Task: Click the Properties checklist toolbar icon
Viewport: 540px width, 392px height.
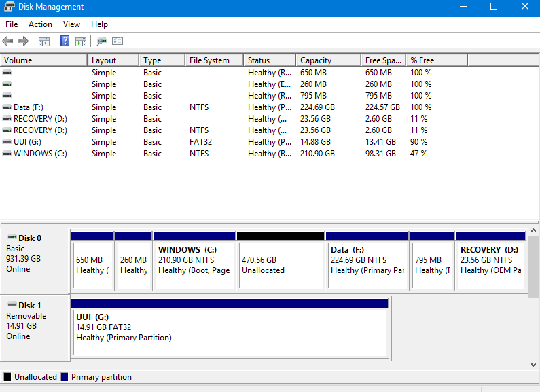Action: (117, 41)
